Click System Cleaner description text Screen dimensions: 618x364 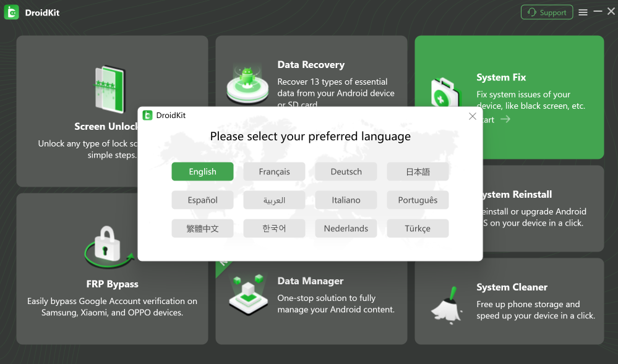pos(536,310)
